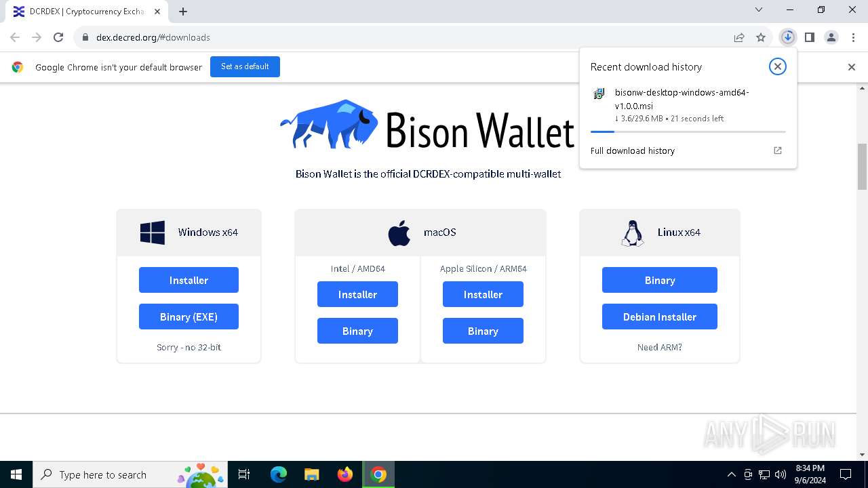Launch Microsoft Edge from taskbar
This screenshot has width=868, height=488.
279,474
